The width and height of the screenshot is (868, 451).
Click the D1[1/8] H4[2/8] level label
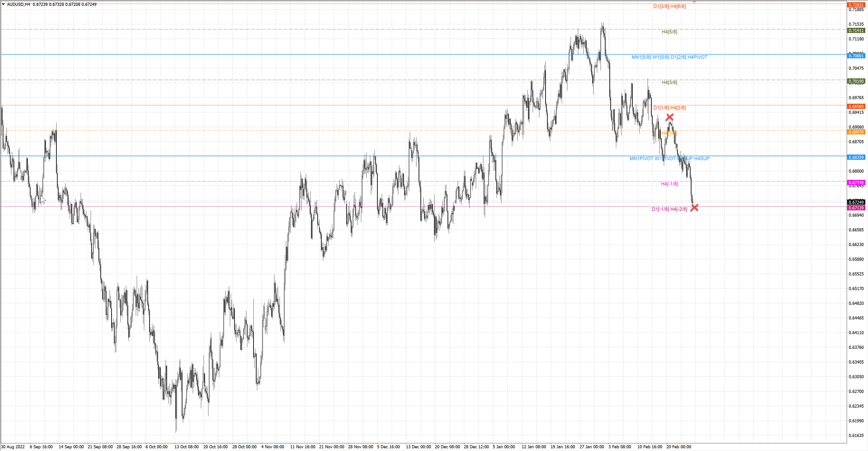click(669, 108)
